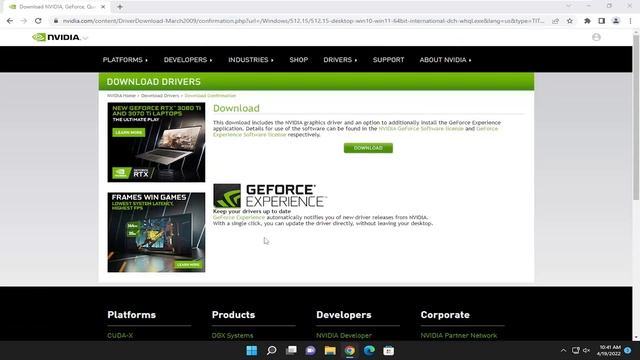Image resolution: width=640 pixels, height=360 pixels.
Task: Click the GeForce Experience logo
Action: (270, 196)
